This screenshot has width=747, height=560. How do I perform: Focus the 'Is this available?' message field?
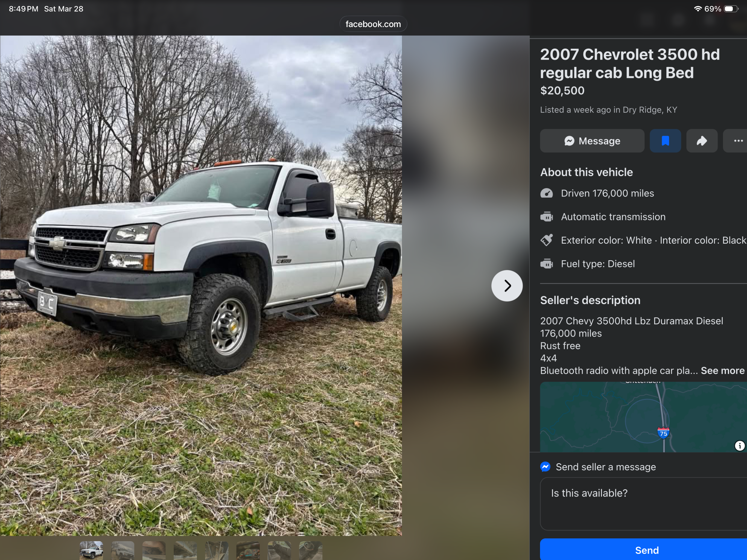point(643,504)
